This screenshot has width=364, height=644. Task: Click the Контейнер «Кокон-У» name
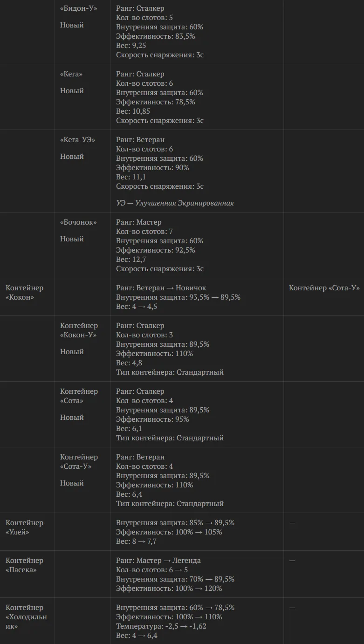[x=79, y=330]
